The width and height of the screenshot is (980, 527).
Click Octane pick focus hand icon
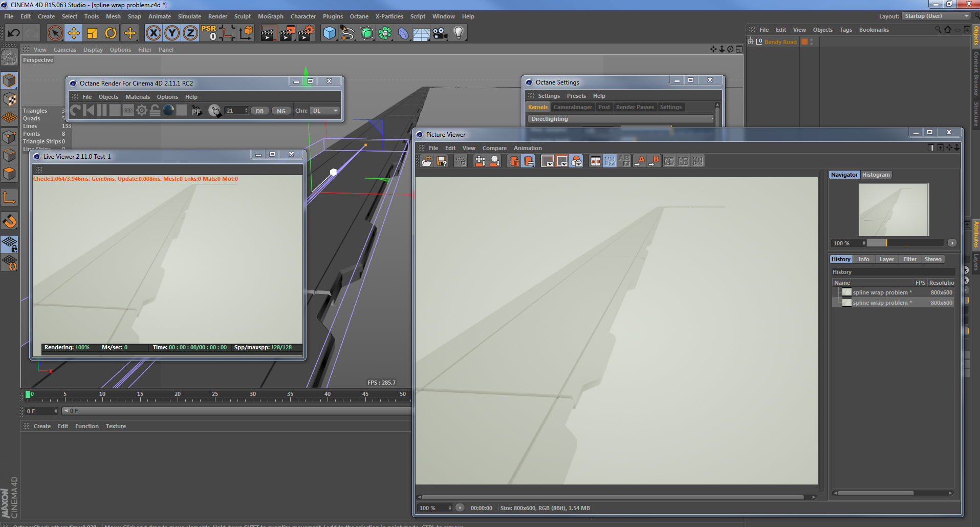pyautogui.click(x=215, y=110)
